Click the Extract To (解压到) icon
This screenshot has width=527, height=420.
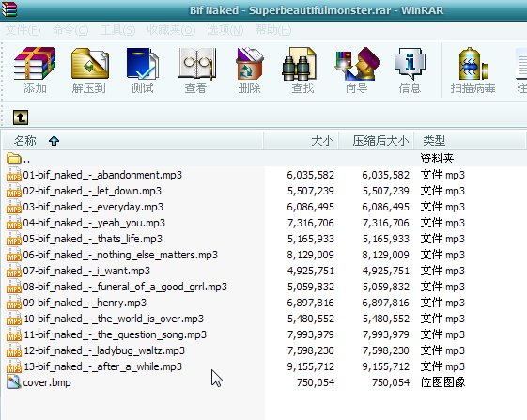tap(90, 64)
